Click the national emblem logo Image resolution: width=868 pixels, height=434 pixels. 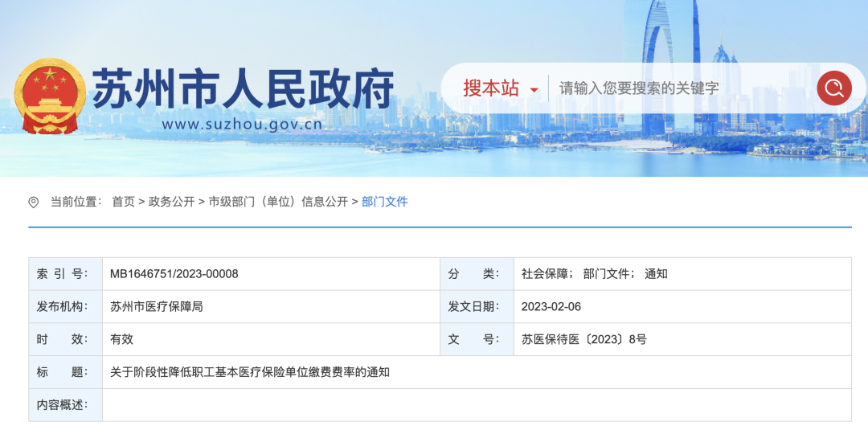[x=51, y=96]
